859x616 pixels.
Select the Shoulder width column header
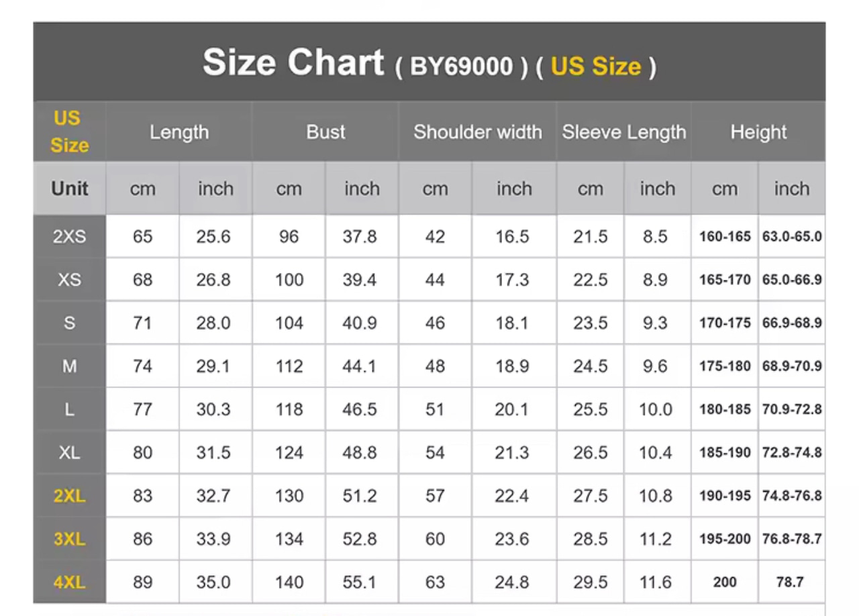pyautogui.click(x=477, y=132)
